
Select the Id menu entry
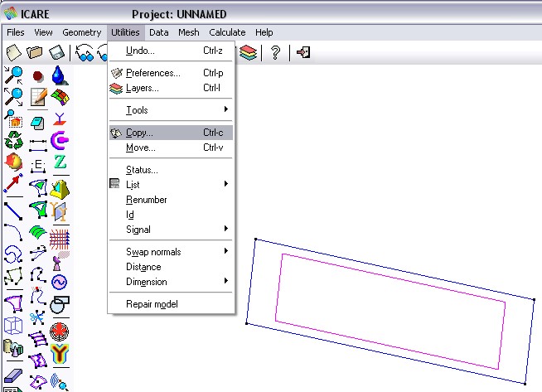[x=171, y=215]
